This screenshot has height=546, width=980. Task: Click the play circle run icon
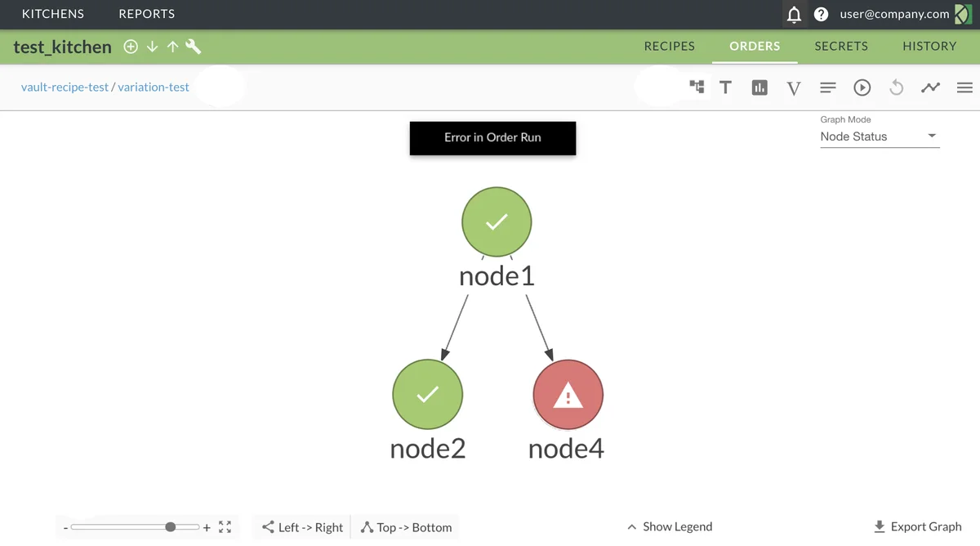pos(862,87)
